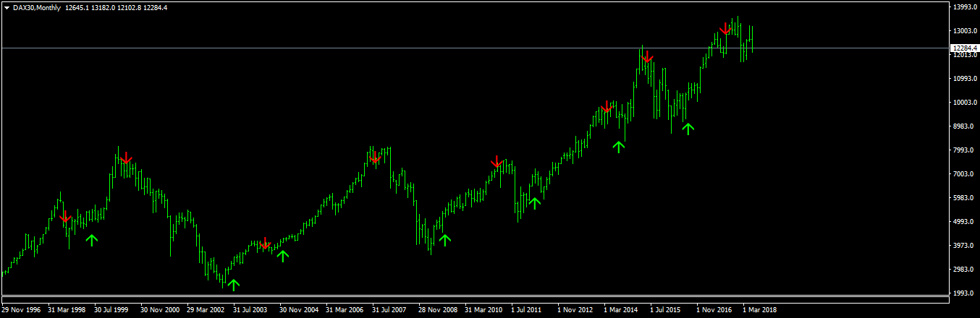Click the 1 Jul 2011 date label
The image size is (980, 318).
click(528, 309)
